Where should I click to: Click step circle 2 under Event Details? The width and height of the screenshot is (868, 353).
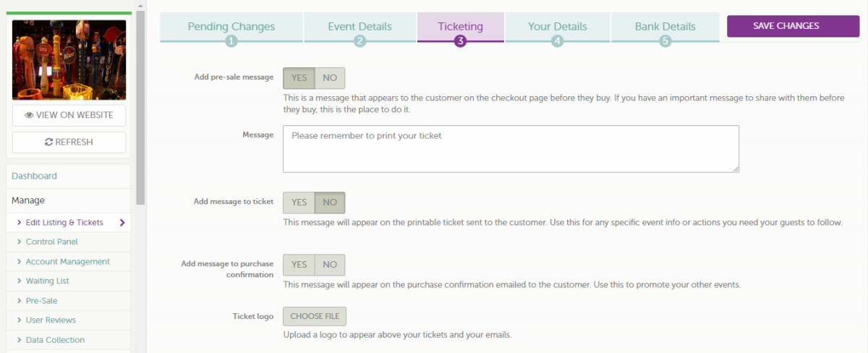(x=360, y=41)
